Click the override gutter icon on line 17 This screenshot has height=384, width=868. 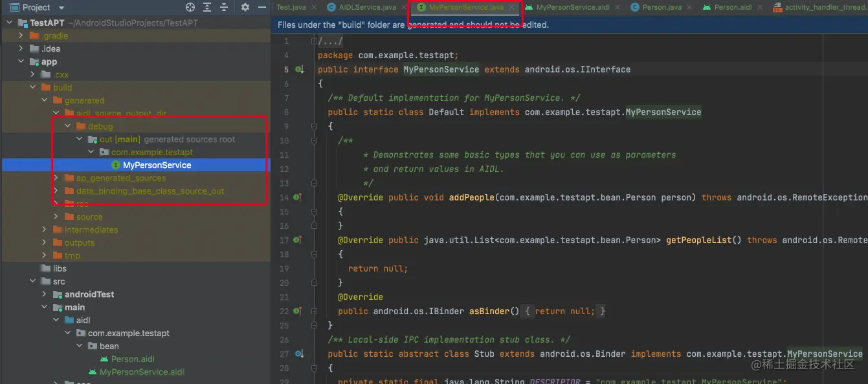tap(298, 240)
